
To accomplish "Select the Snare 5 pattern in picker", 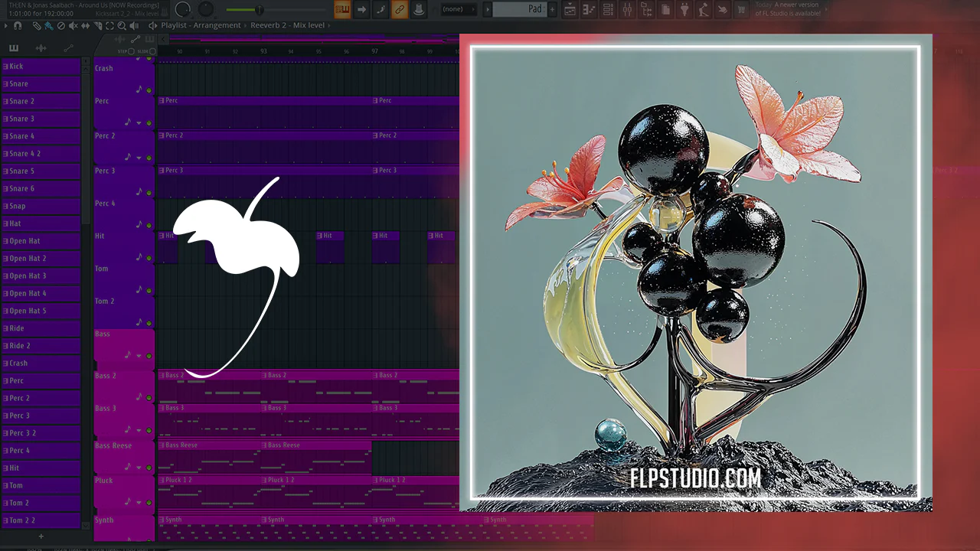I will (41, 171).
